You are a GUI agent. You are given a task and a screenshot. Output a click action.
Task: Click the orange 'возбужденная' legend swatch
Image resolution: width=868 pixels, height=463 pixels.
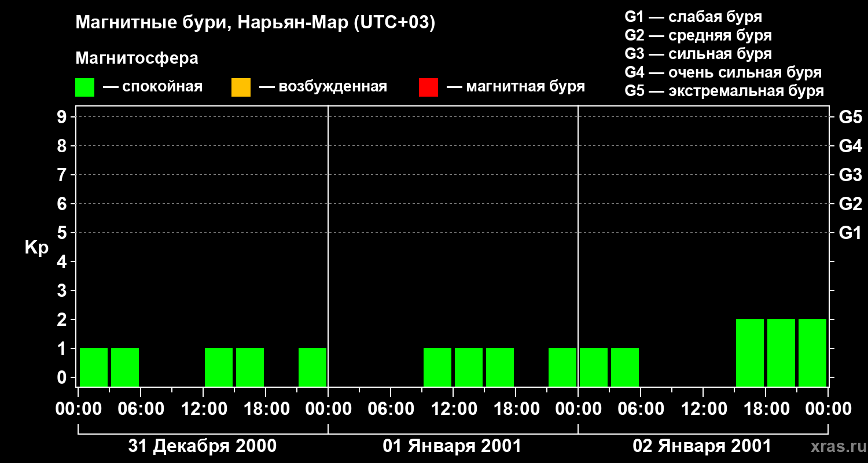[x=241, y=87]
